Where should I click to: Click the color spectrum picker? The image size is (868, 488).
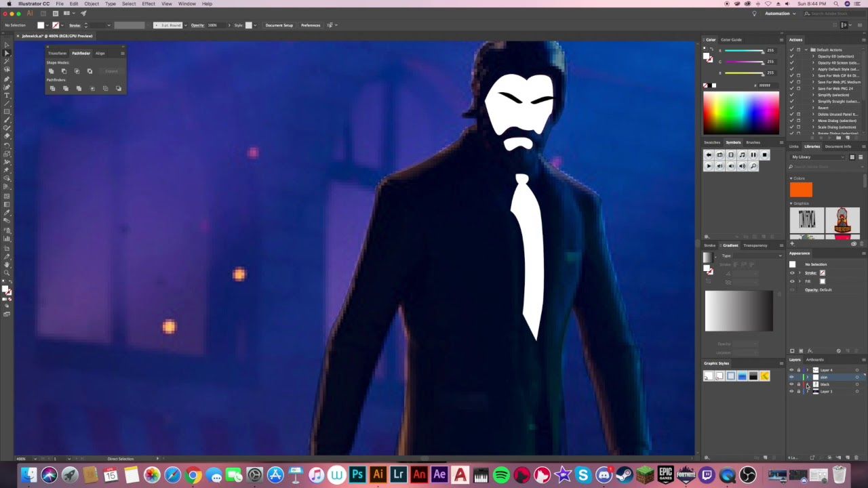[741, 113]
